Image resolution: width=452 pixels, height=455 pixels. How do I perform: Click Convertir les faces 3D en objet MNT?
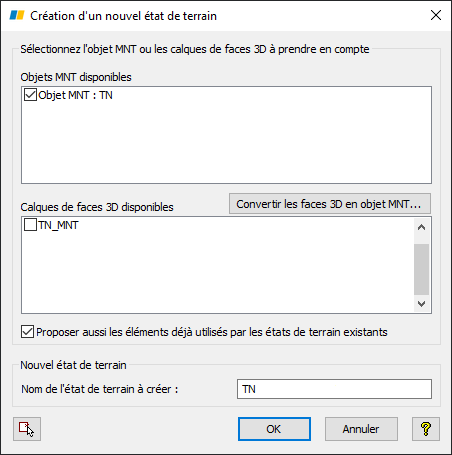point(330,204)
